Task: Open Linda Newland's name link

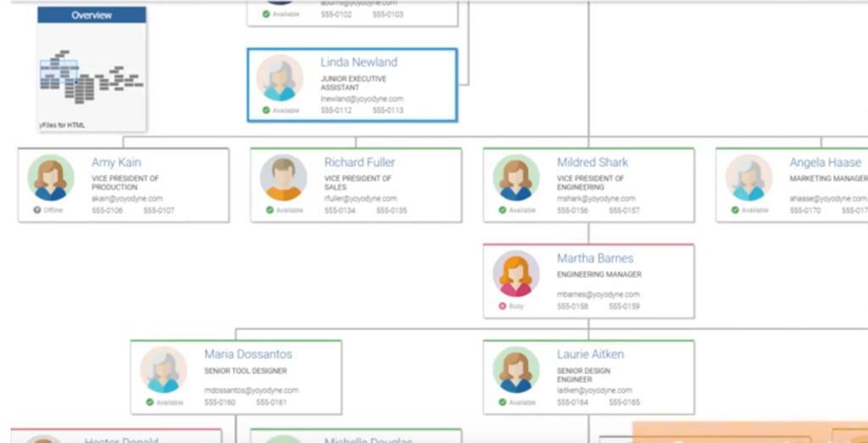Action: tap(359, 62)
